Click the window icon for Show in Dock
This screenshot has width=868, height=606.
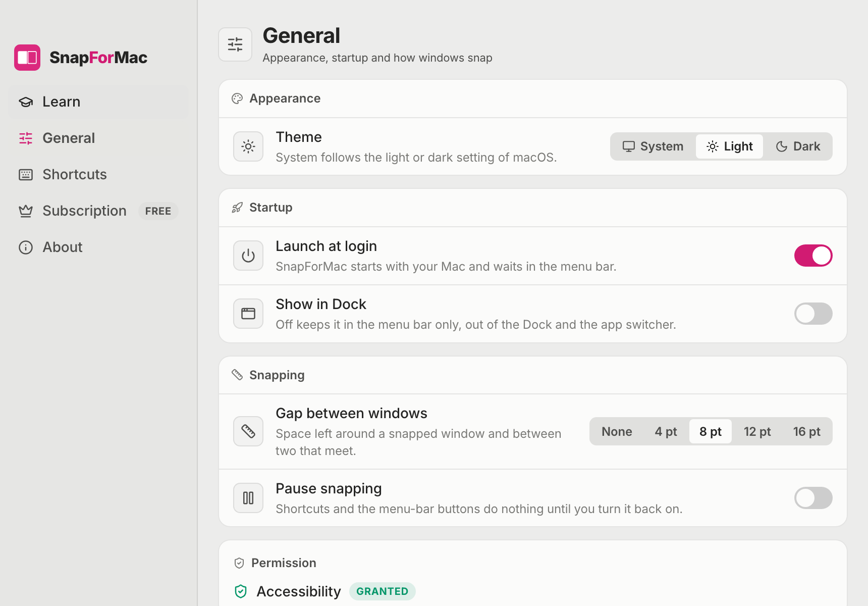pos(248,314)
